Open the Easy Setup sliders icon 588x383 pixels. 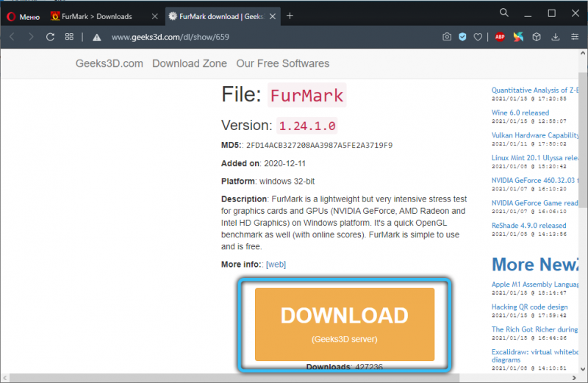point(575,37)
